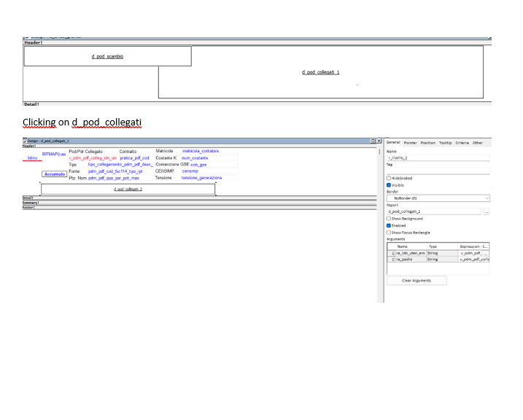Click the Accumulo button in design

click(x=55, y=174)
